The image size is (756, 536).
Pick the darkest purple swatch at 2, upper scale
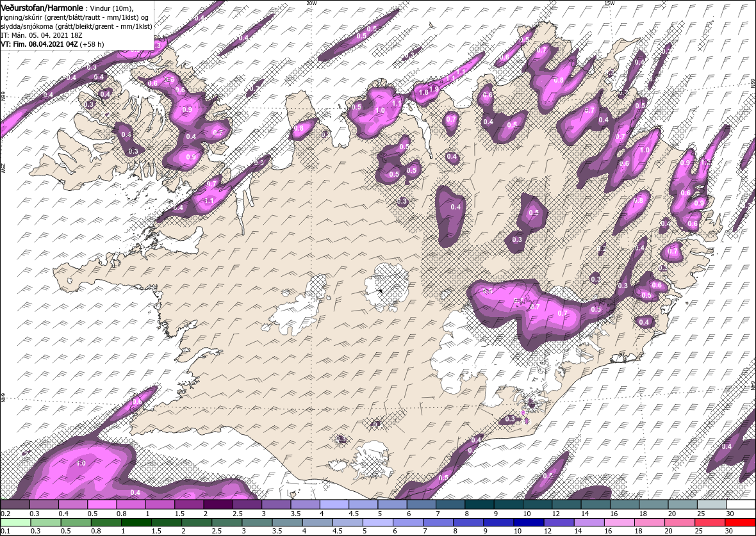218,505
